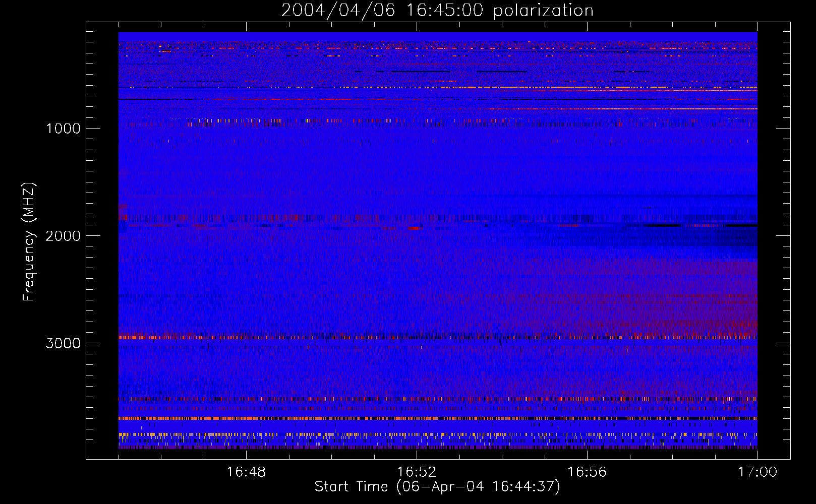Click the 2000 frequency axis label

63,236
